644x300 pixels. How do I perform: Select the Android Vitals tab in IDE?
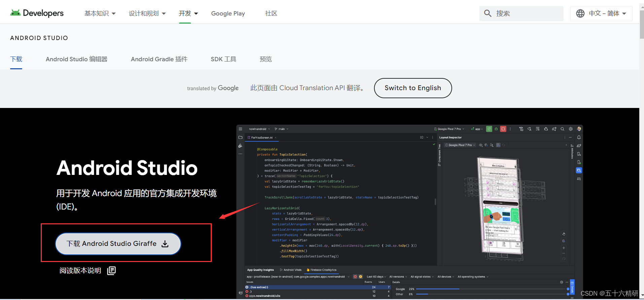[x=291, y=270]
